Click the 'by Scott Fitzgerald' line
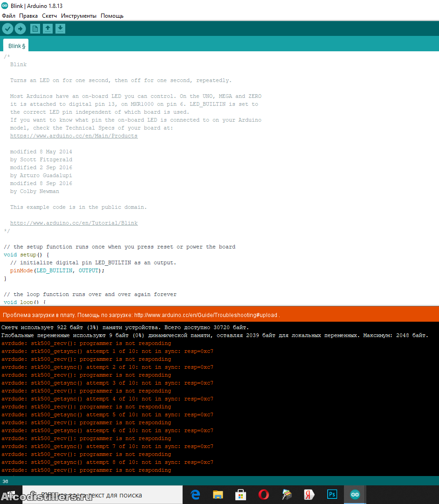 point(41,159)
